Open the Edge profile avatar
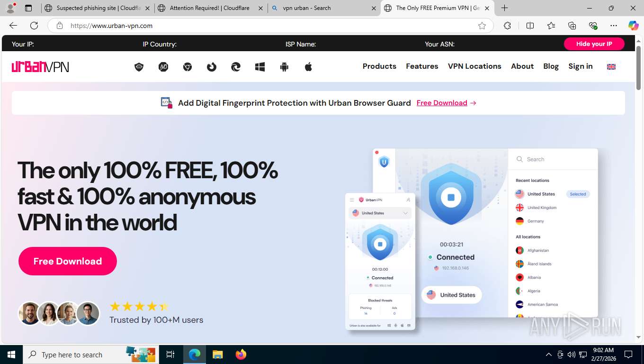This screenshot has width=644, height=364. [10, 8]
